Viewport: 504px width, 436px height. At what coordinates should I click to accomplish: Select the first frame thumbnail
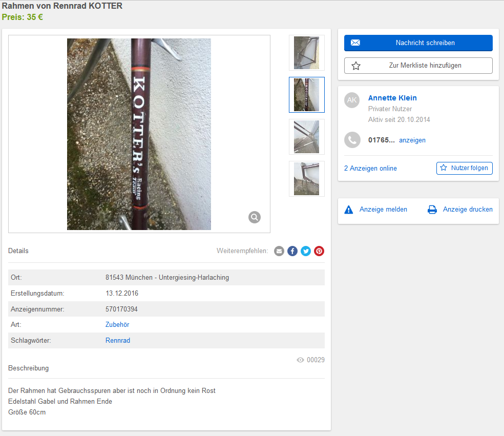click(307, 53)
